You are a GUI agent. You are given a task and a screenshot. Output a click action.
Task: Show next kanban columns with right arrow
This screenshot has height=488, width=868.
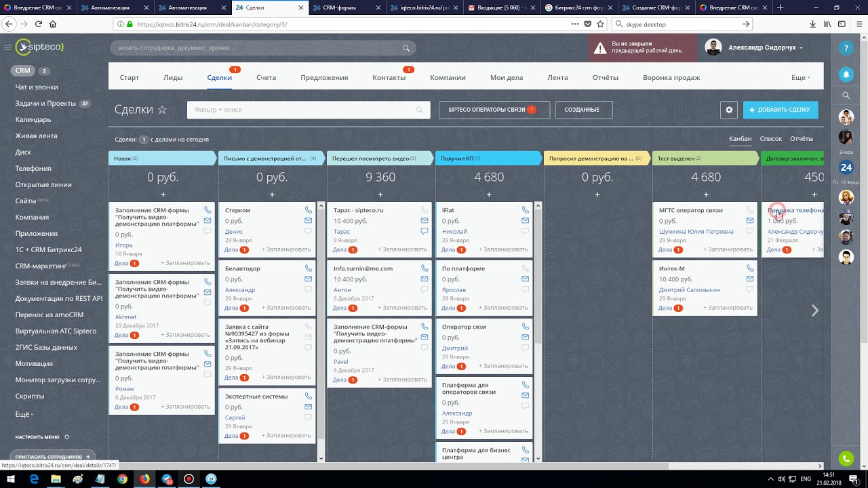click(x=815, y=310)
